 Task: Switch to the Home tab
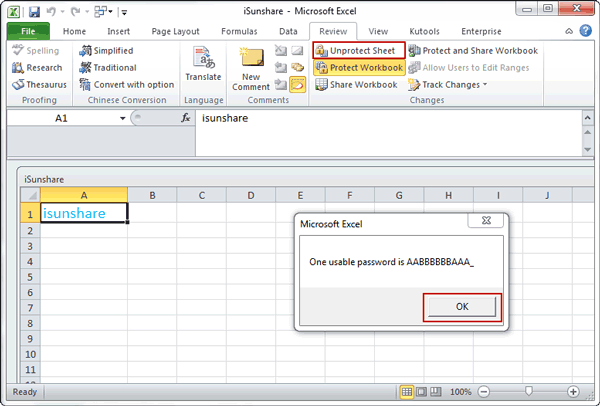pos(74,31)
